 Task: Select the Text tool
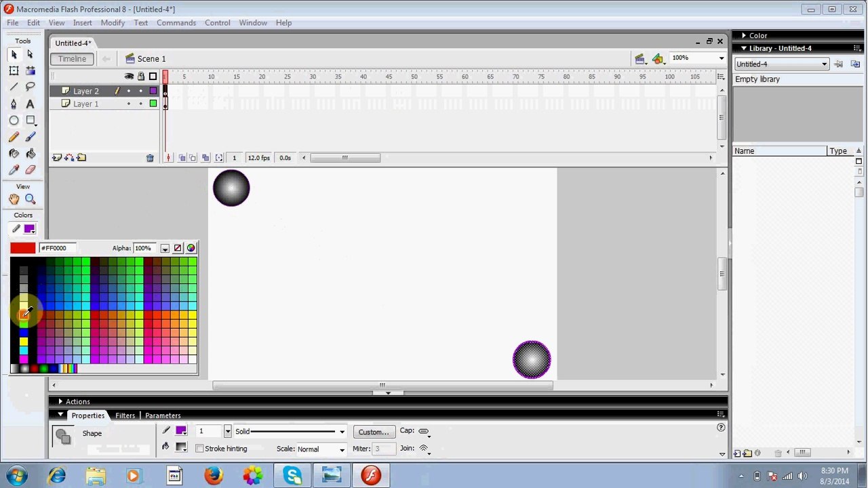30,104
